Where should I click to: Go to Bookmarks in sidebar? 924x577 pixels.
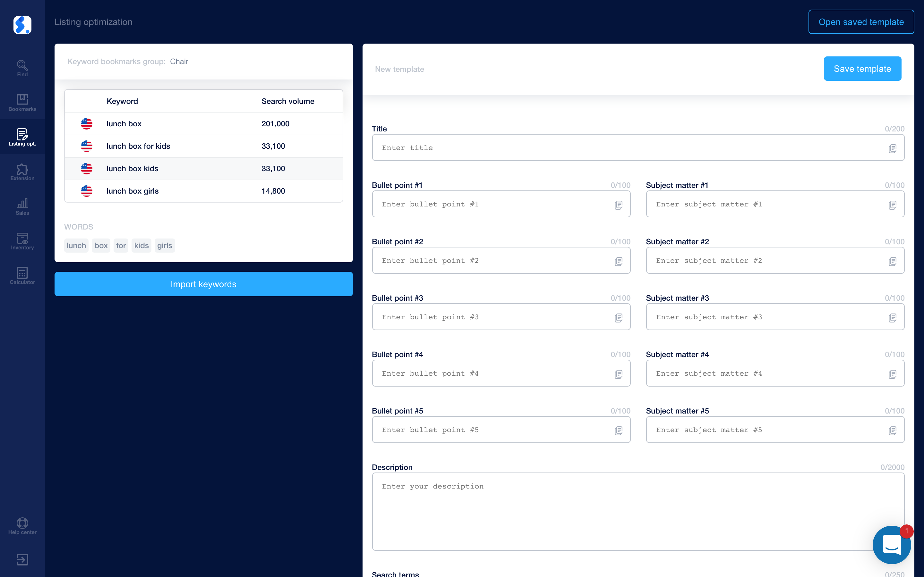[22, 103]
